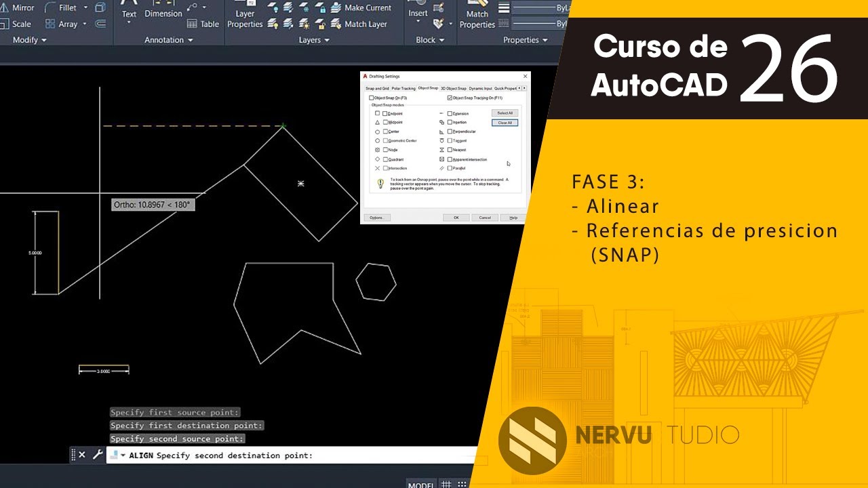
Task: Click the 3D box icon beside Fillet
Action: 100,7
